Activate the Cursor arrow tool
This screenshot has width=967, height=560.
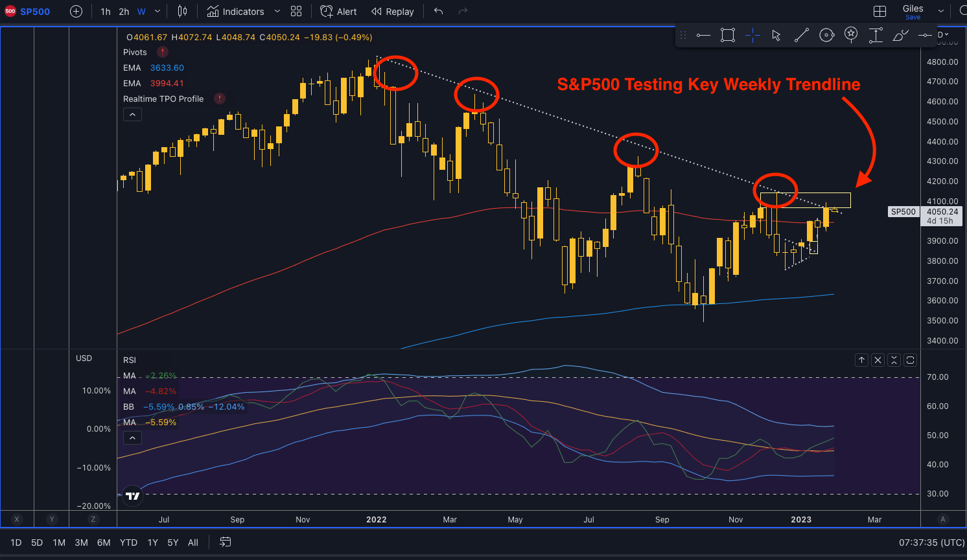776,35
